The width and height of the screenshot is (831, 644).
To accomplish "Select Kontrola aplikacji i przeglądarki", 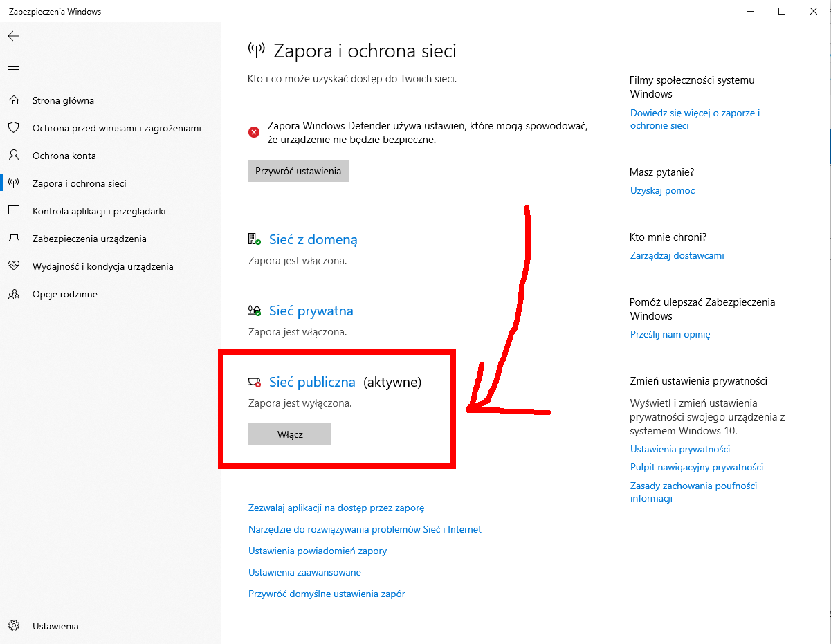I will coord(99,211).
